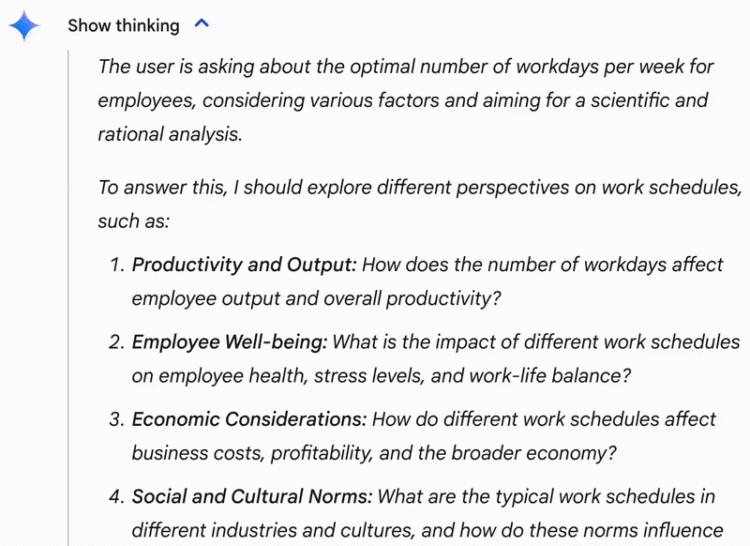
Task: Click list number 1 marker
Action: pyautogui.click(x=118, y=264)
